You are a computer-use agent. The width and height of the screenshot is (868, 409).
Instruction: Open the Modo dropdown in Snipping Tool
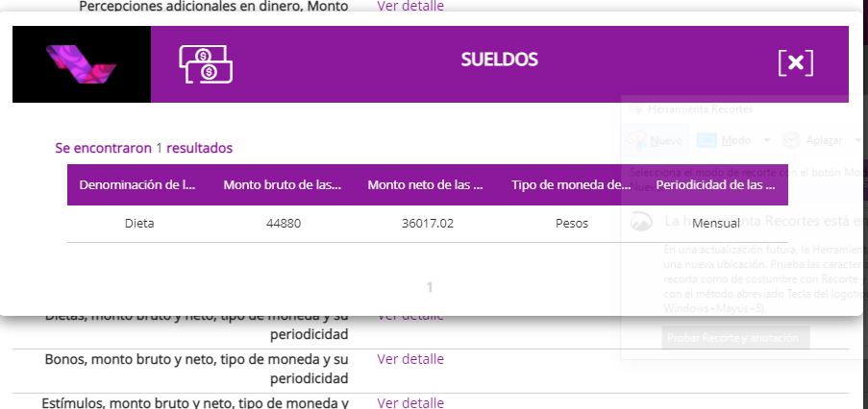(x=727, y=140)
